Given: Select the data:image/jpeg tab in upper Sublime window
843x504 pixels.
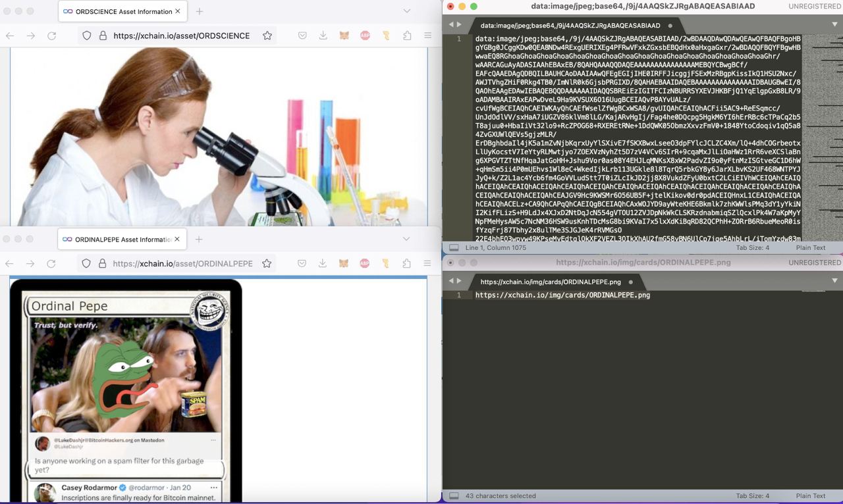Looking at the screenshot, I should [576, 25].
